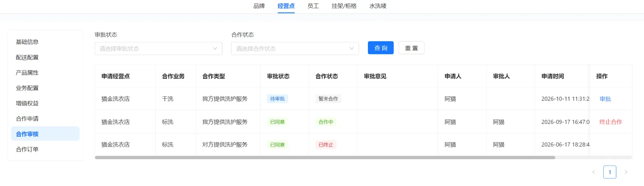Click 已同意 tag in 已终止 row
This screenshot has width=644, height=186.
coord(277,145)
